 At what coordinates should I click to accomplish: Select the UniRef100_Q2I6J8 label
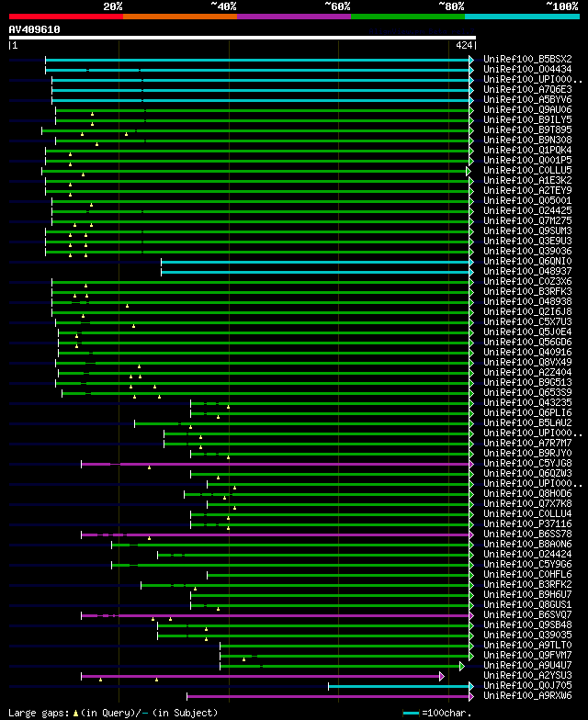527,312
